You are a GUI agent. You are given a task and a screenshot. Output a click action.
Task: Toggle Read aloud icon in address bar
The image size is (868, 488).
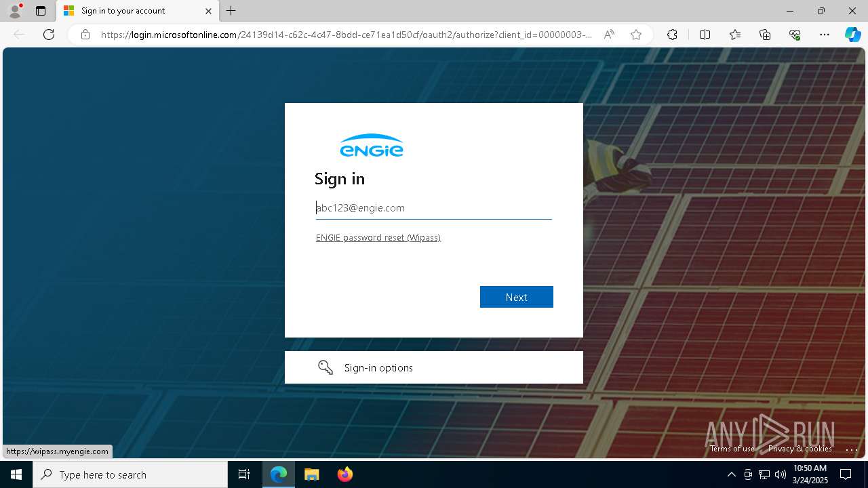[x=609, y=35]
